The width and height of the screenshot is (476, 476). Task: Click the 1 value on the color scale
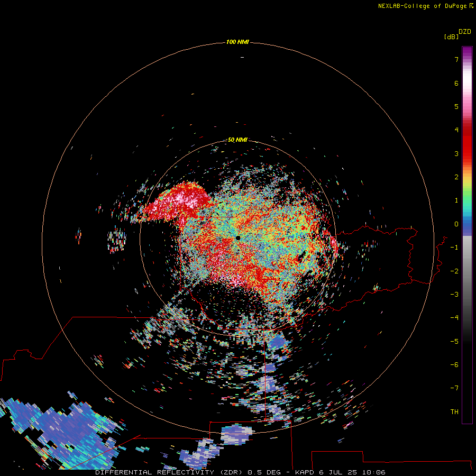tap(456, 200)
